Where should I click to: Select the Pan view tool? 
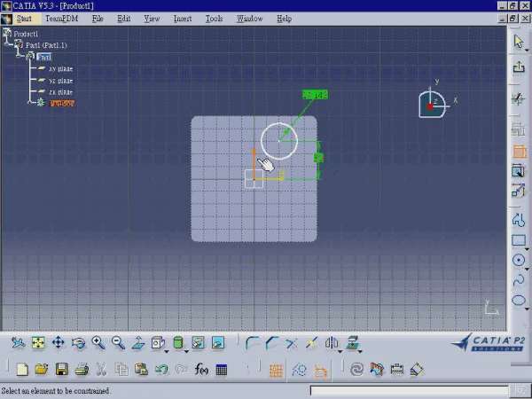[x=58, y=342]
